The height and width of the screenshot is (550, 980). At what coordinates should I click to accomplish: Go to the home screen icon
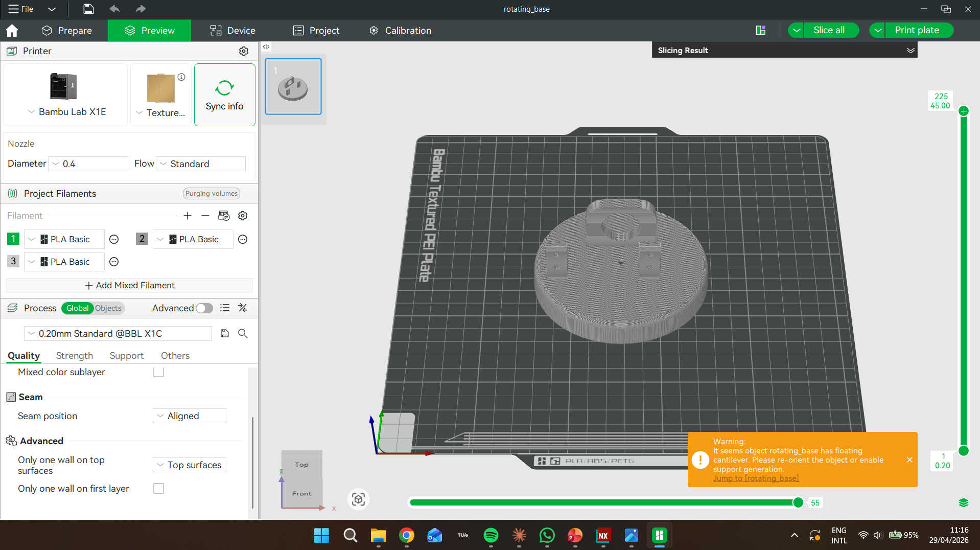[x=12, y=31]
